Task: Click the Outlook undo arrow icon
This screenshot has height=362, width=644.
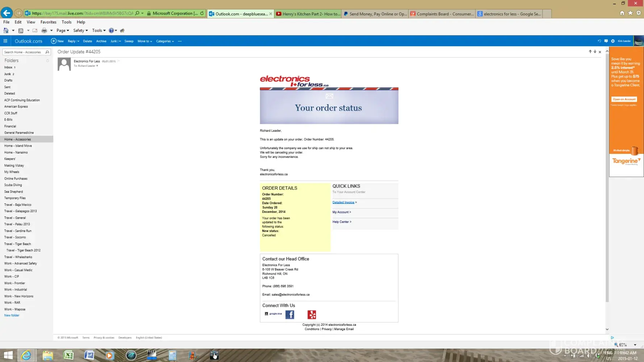Action: coord(599,41)
